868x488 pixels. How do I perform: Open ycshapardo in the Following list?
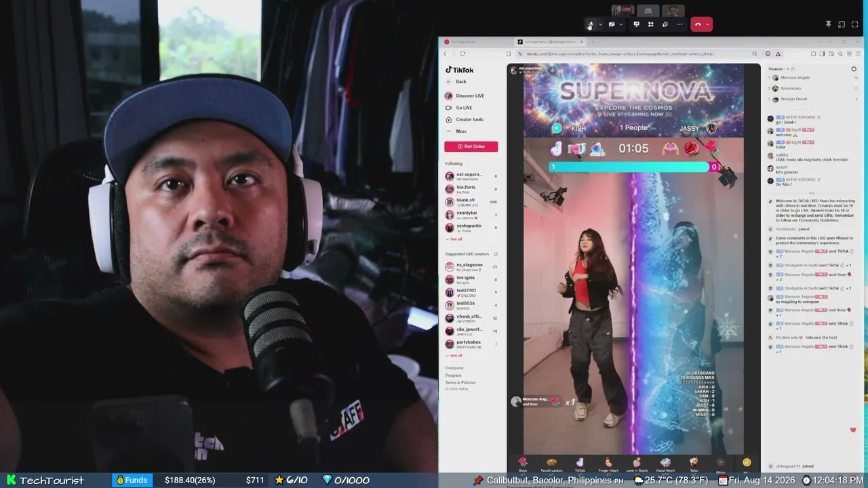pos(471,227)
